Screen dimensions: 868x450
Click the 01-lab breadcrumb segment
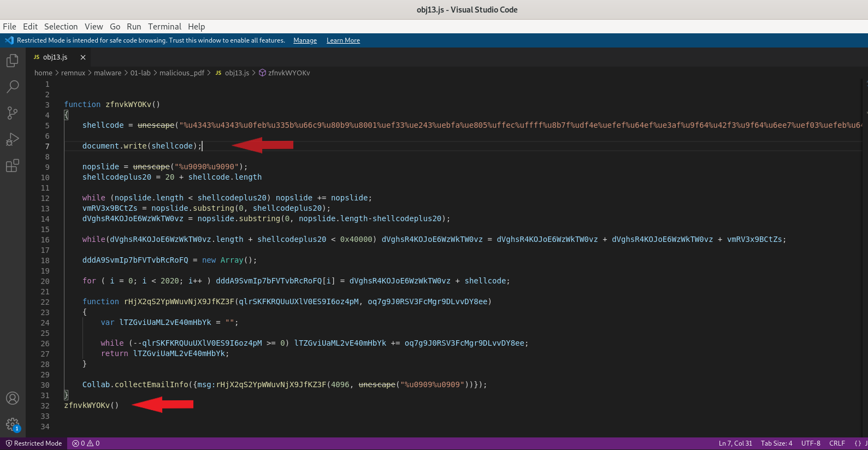point(140,73)
